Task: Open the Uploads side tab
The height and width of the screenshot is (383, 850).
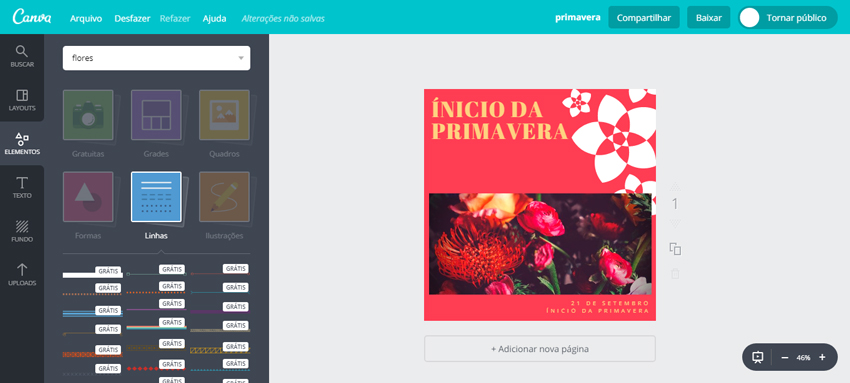Action: pos(22,275)
